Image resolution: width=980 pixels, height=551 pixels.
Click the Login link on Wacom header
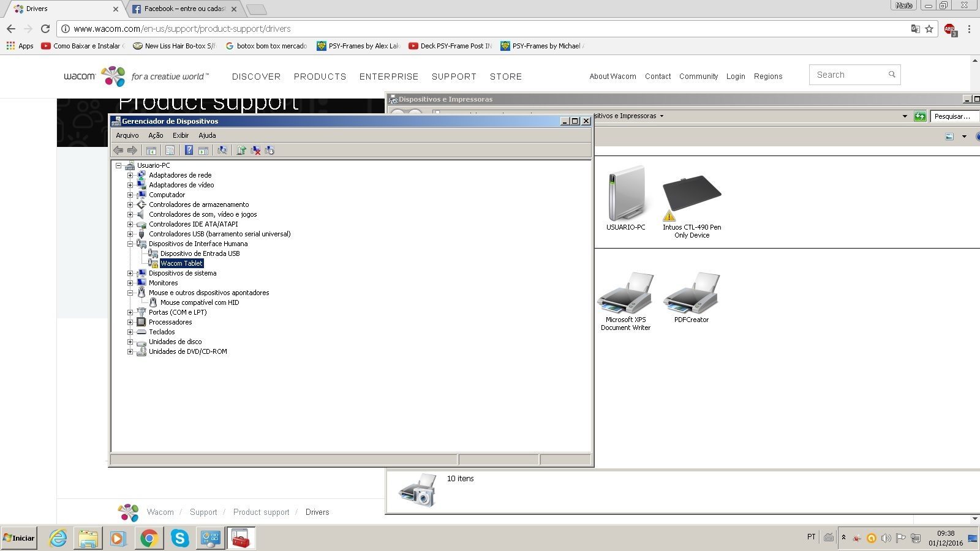(736, 77)
